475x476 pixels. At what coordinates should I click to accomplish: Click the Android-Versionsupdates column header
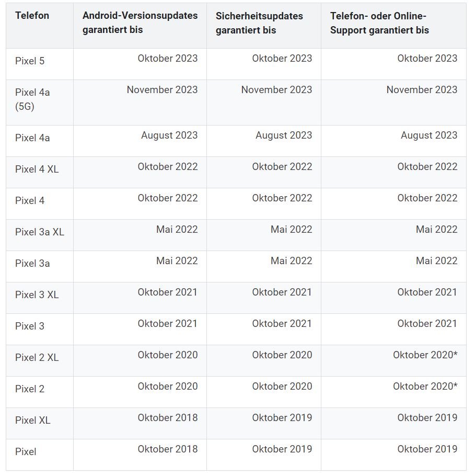(x=140, y=22)
